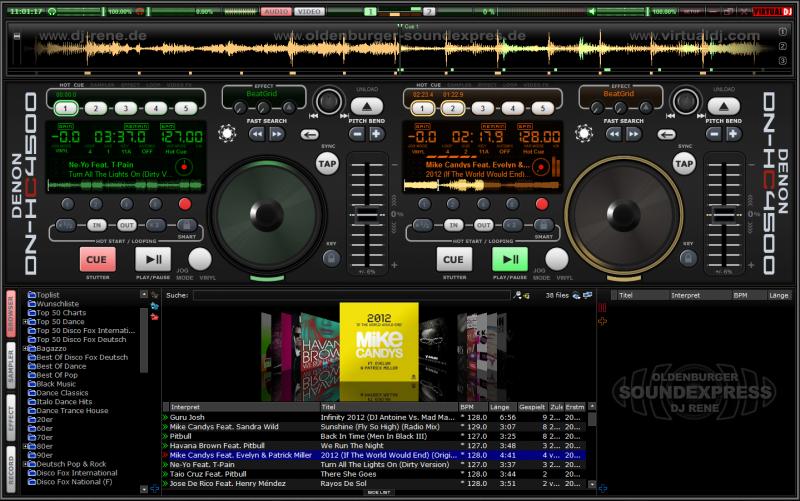Expand the Bagazzo folder
800x501 pixels.
[25, 348]
